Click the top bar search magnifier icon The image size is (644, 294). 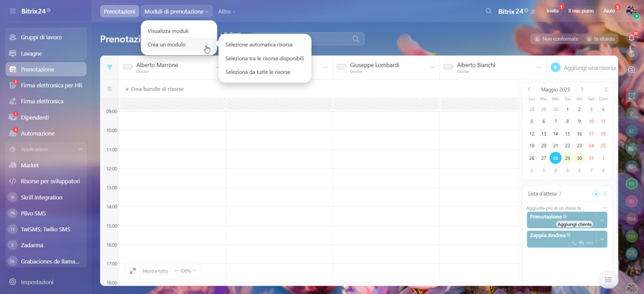(x=489, y=11)
